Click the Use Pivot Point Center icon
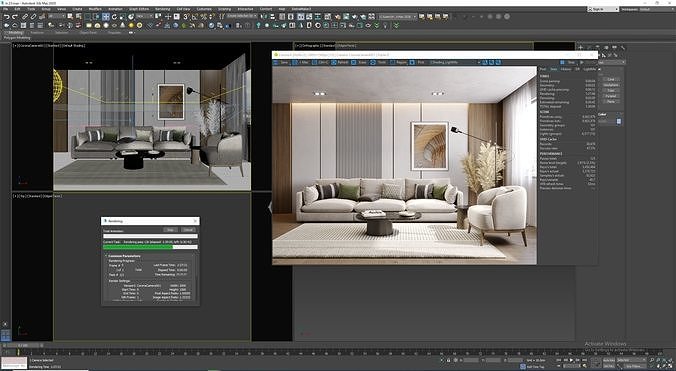 point(158,17)
